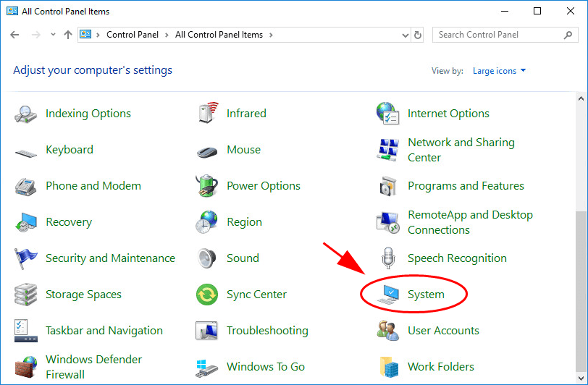This screenshot has height=385, width=588.
Task: Click the Sync Center icon
Action: [x=207, y=295]
